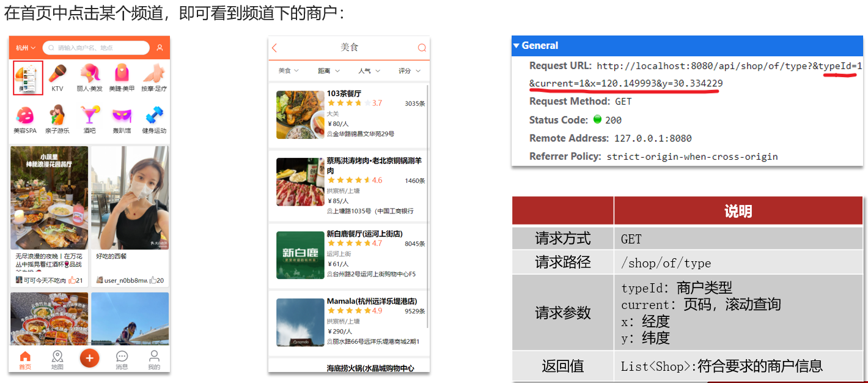Click price ￥290/人 for Mamala
The width and height of the screenshot is (868, 383).
coord(339,331)
